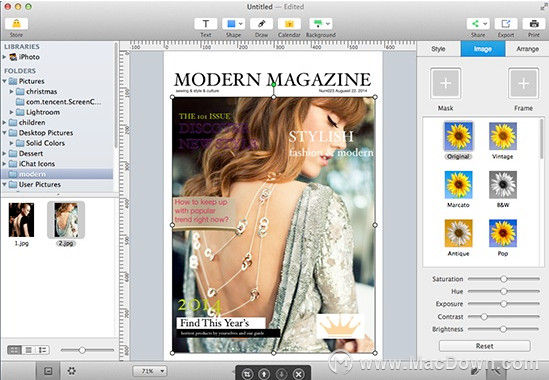Click the Reset button
Image resolution: width=549 pixels, height=380 pixels.
tap(485, 346)
